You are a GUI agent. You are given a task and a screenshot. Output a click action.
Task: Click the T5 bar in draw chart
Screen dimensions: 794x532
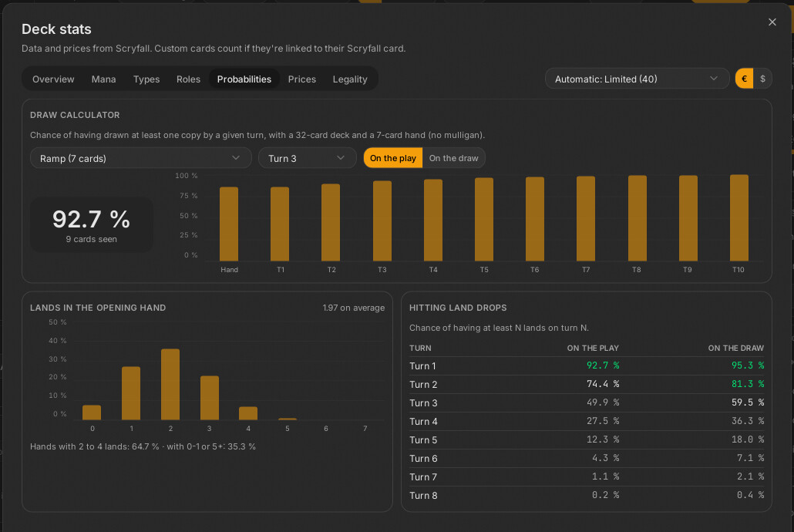(484, 220)
